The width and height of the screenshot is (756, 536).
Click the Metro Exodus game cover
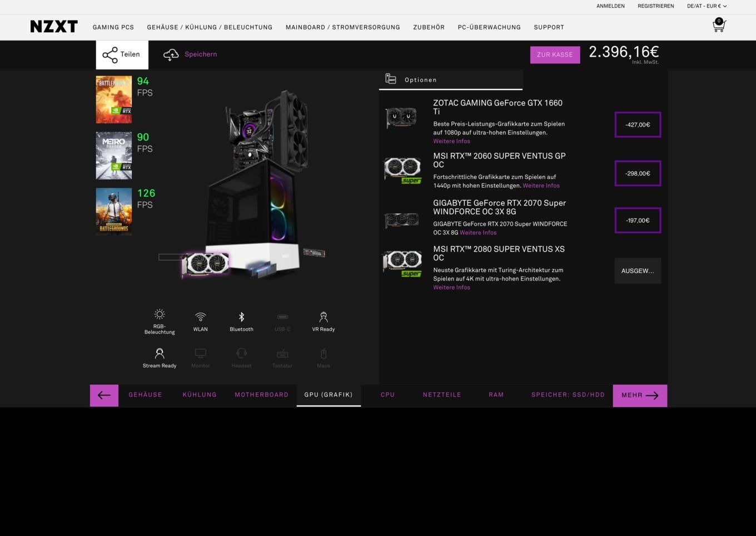tap(114, 156)
